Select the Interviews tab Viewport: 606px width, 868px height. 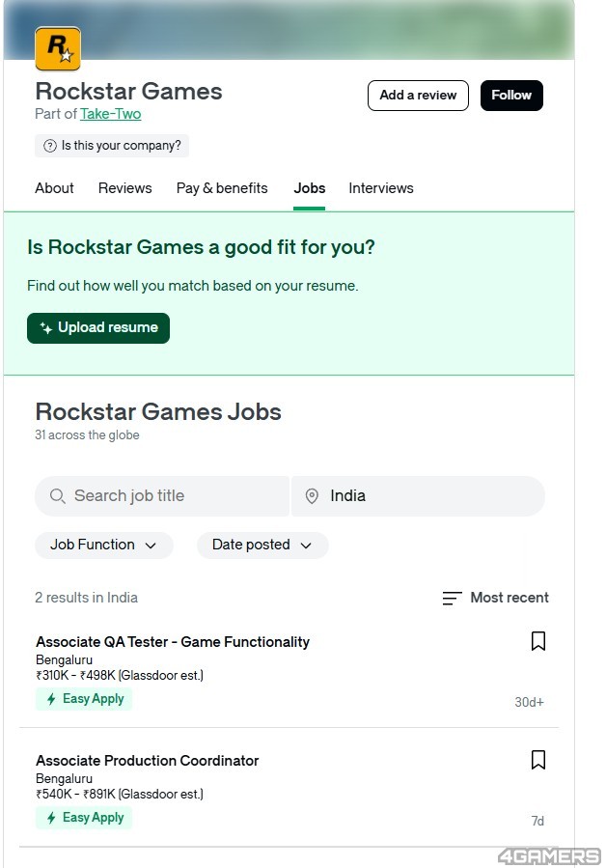click(x=381, y=188)
